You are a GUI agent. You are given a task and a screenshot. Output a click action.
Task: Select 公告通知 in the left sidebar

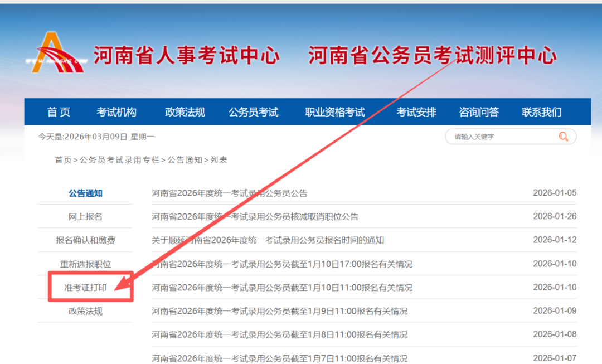[x=85, y=193]
